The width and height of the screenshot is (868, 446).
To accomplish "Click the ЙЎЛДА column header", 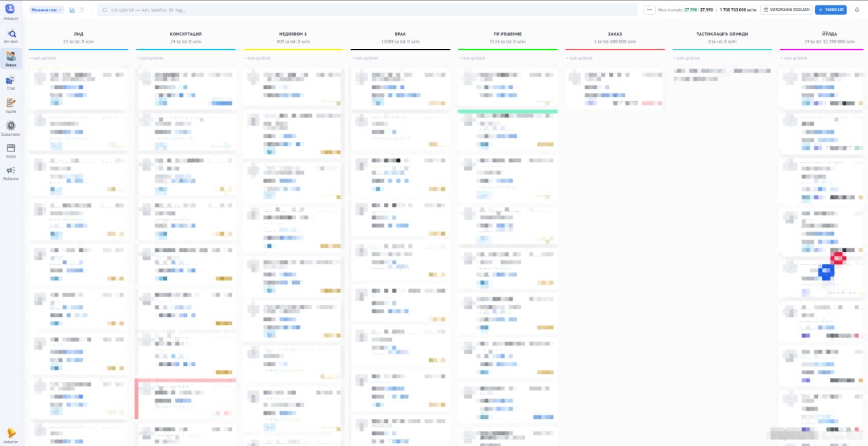I will point(829,34).
